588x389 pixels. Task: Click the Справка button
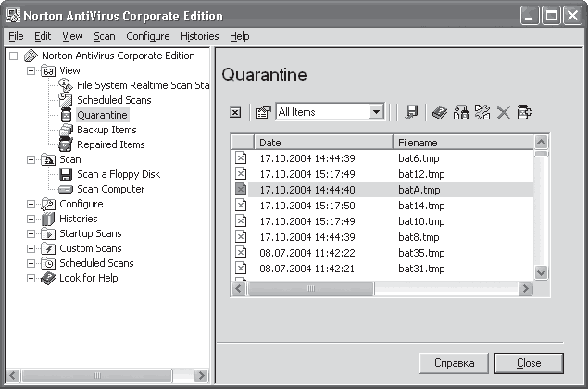coord(454,363)
